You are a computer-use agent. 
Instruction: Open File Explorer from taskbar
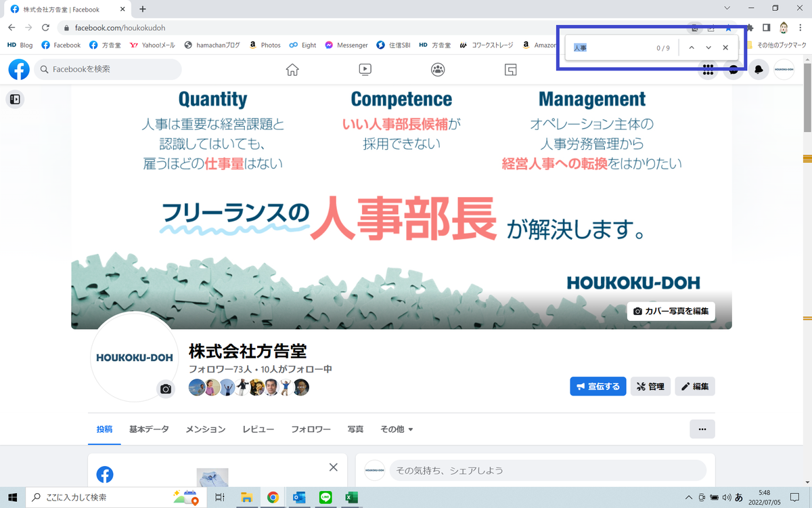[246, 497]
